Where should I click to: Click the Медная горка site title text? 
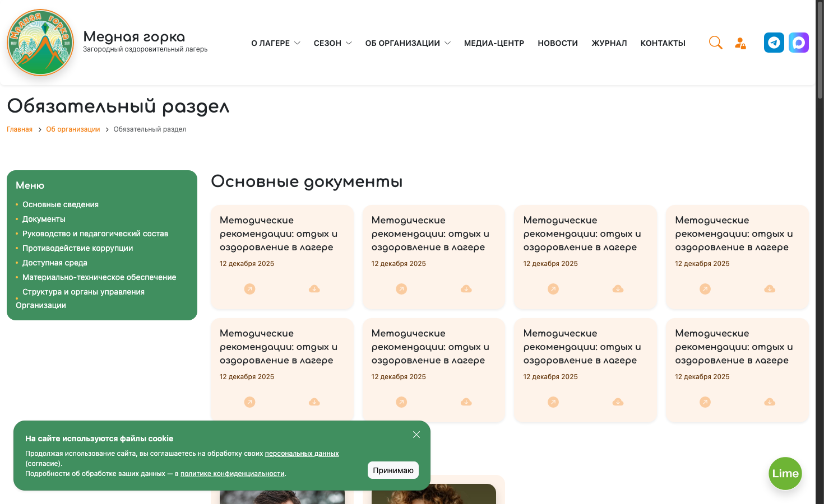click(x=134, y=36)
